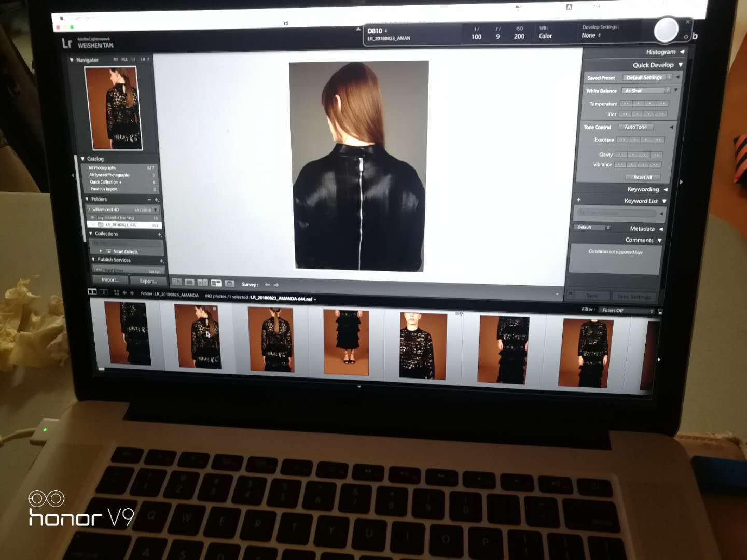
Task: Select the highlighted LR_20180823 folder row
Action: (125, 225)
